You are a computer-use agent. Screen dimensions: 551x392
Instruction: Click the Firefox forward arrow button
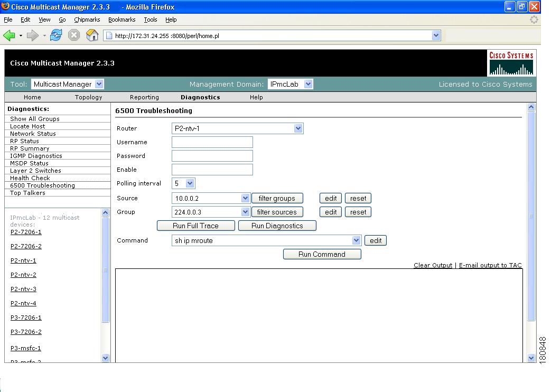coord(33,35)
